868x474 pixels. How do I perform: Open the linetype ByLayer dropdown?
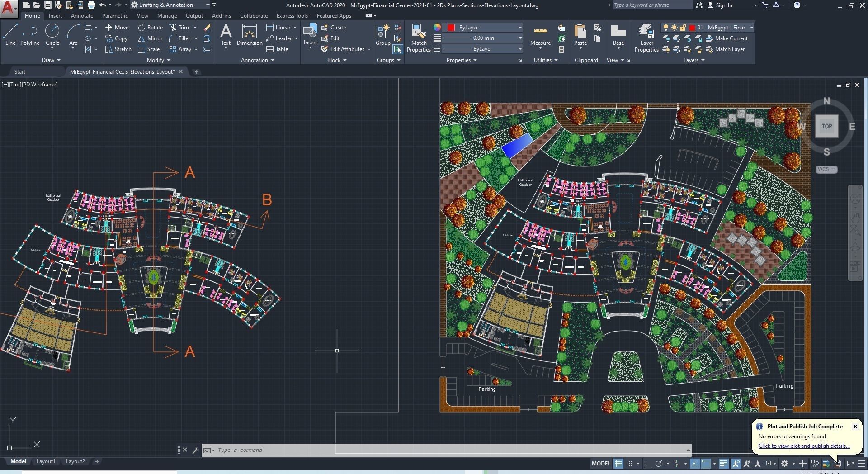point(483,49)
